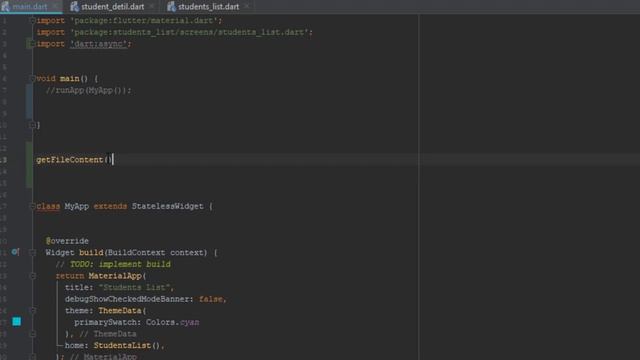640x360 pixels.
Task: Collapse the class MyApp fold marker
Action: [33, 207]
